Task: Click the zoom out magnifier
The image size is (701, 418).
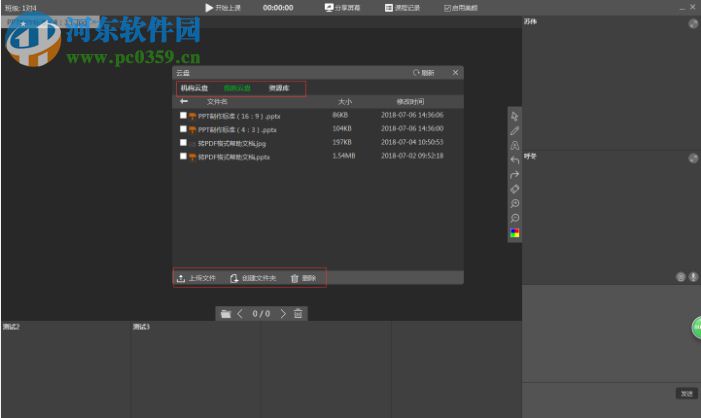Action: tap(515, 218)
